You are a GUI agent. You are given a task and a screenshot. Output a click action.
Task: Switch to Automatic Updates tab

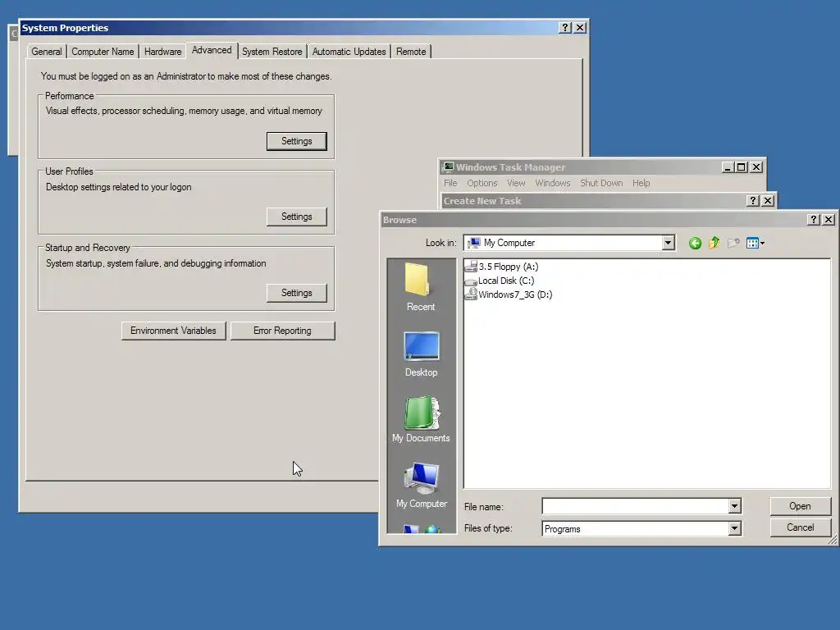tap(349, 52)
